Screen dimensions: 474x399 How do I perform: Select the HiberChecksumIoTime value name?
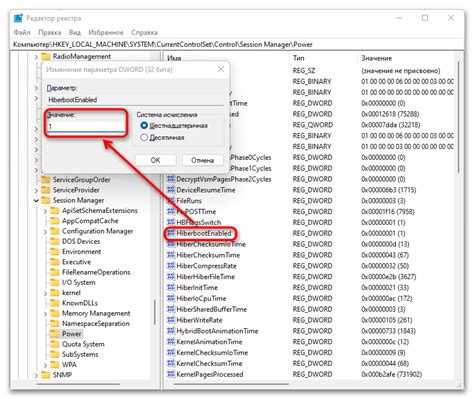point(211,244)
